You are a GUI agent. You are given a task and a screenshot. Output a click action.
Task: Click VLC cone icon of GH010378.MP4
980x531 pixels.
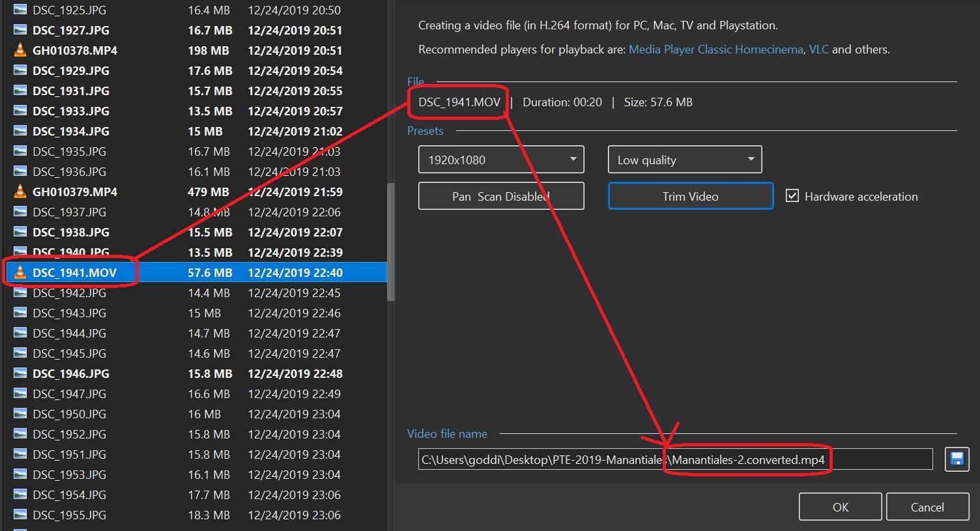coord(20,50)
